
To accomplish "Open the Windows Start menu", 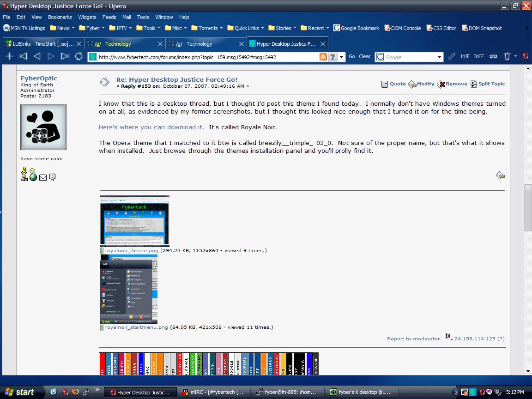I will tap(21, 392).
